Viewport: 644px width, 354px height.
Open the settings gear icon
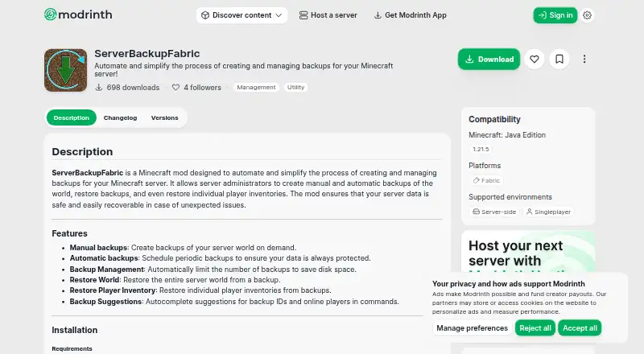588,15
